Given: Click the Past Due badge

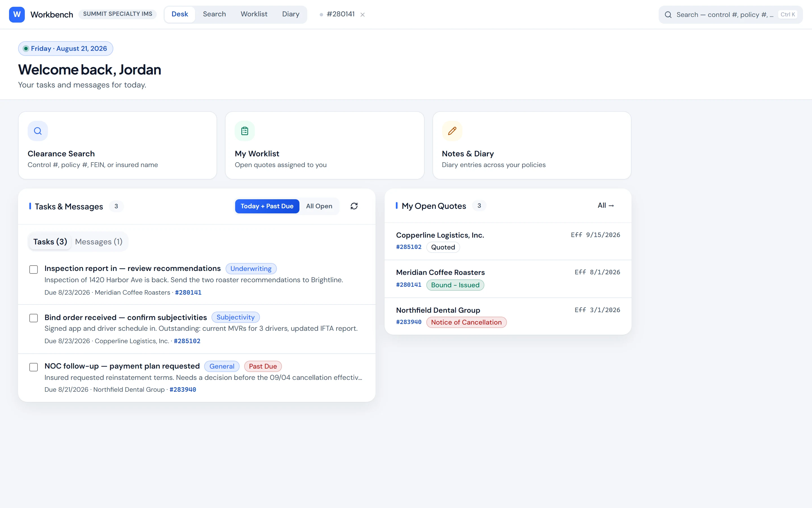Looking at the screenshot, I should coord(263,366).
